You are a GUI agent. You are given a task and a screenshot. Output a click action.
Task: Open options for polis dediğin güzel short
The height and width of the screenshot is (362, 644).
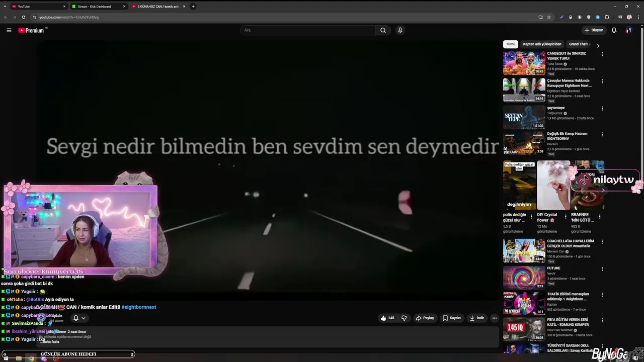pyautogui.click(x=531, y=217)
